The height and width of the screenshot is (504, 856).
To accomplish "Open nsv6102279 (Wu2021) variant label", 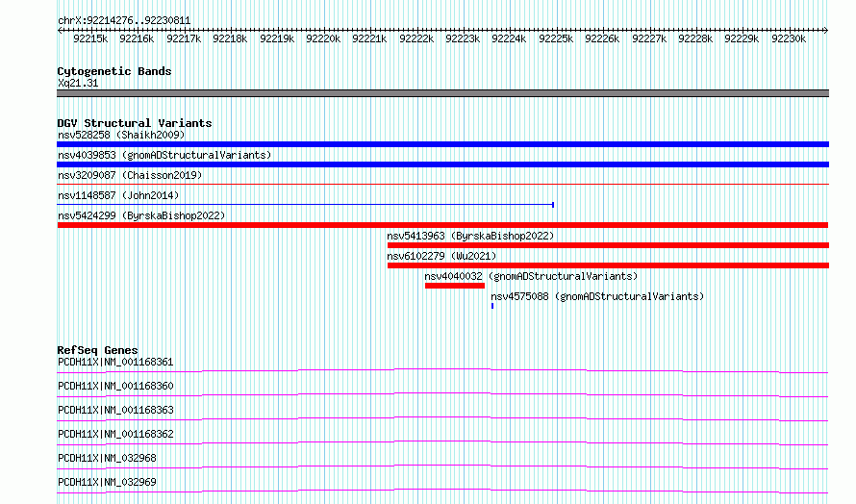I will [441, 256].
